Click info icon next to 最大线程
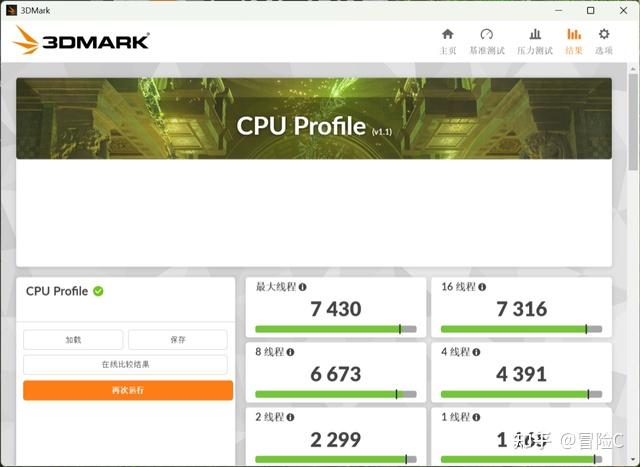This screenshot has height=467, width=640. (x=302, y=287)
